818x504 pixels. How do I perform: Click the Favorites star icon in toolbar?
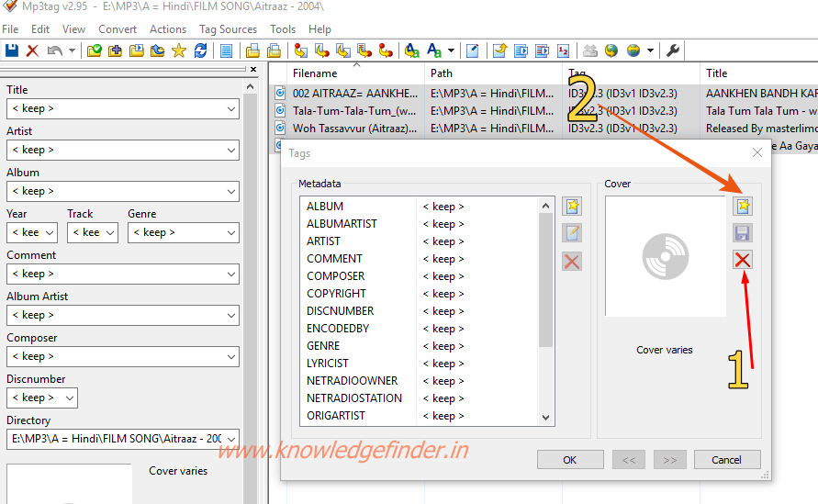tap(179, 50)
